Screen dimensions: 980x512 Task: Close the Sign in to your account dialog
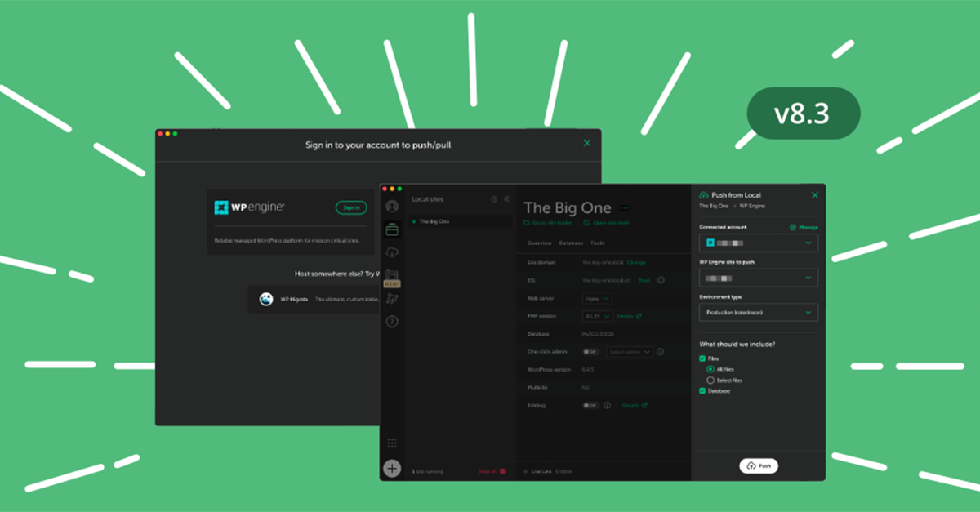click(x=586, y=144)
